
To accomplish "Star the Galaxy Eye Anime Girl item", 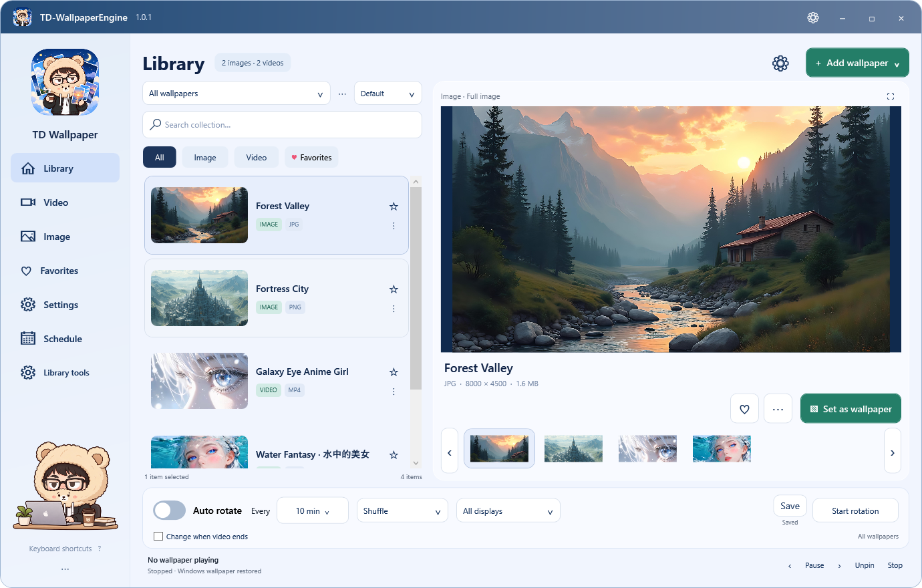I will (x=394, y=372).
